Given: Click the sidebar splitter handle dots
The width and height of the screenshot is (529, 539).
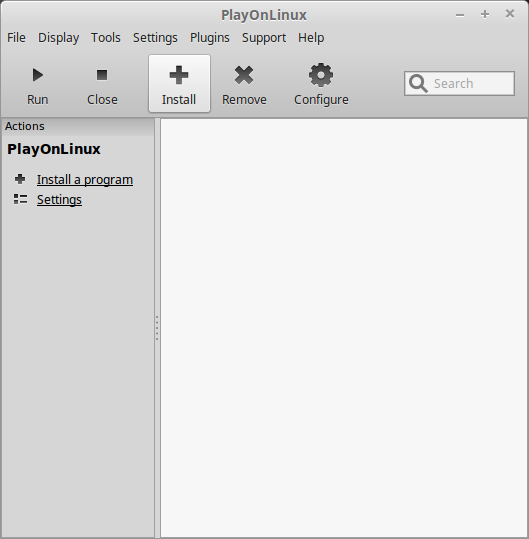Looking at the screenshot, I should 157,328.
